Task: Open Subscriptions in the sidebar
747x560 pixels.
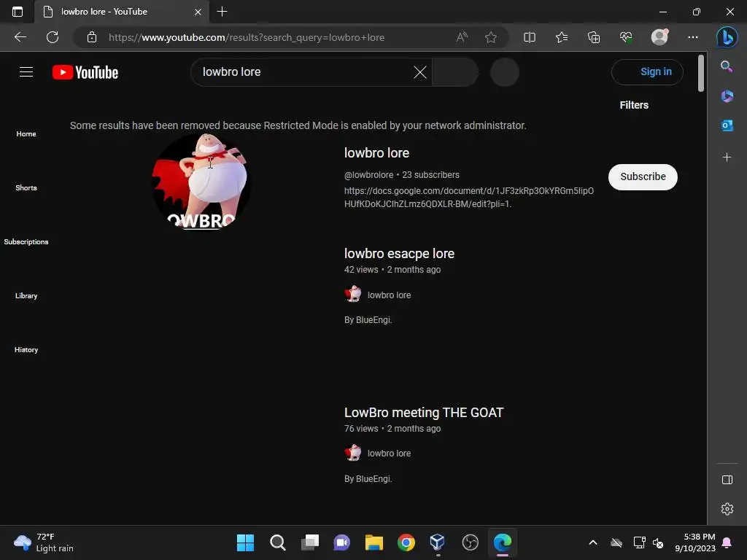Action: pyautogui.click(x=26, y=242)
